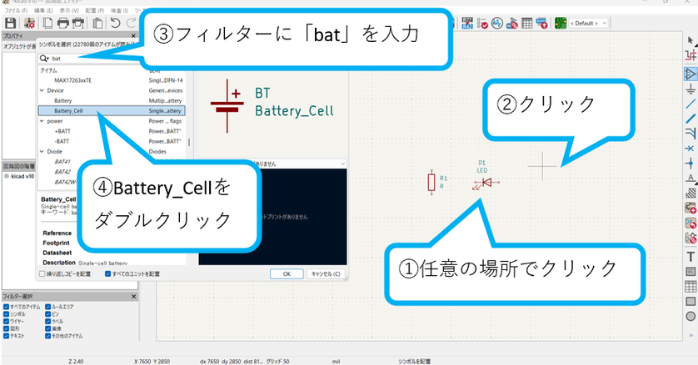Open the 検査(I) menu
Viewport: 698px width, 365px height.
[119, 10]
